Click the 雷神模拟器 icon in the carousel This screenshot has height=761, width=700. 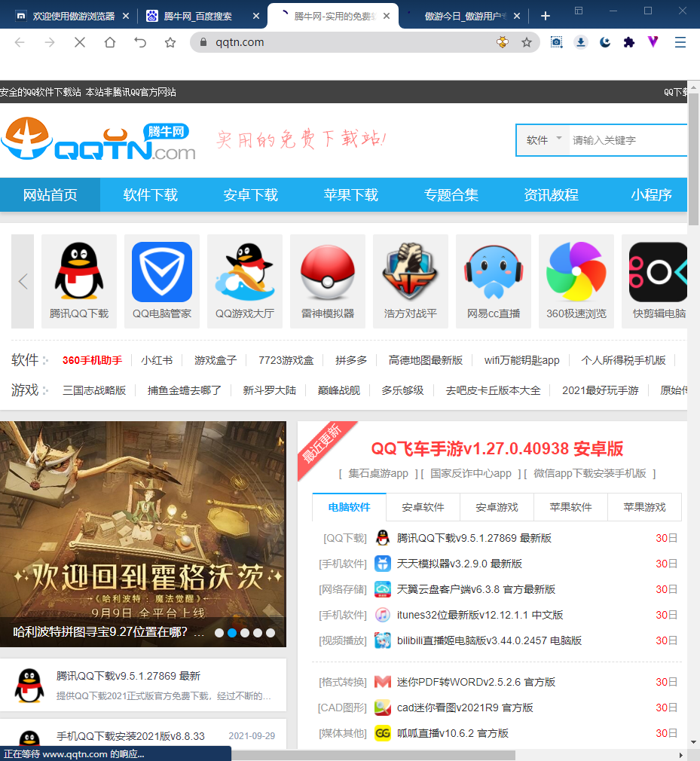click(328, 271)
